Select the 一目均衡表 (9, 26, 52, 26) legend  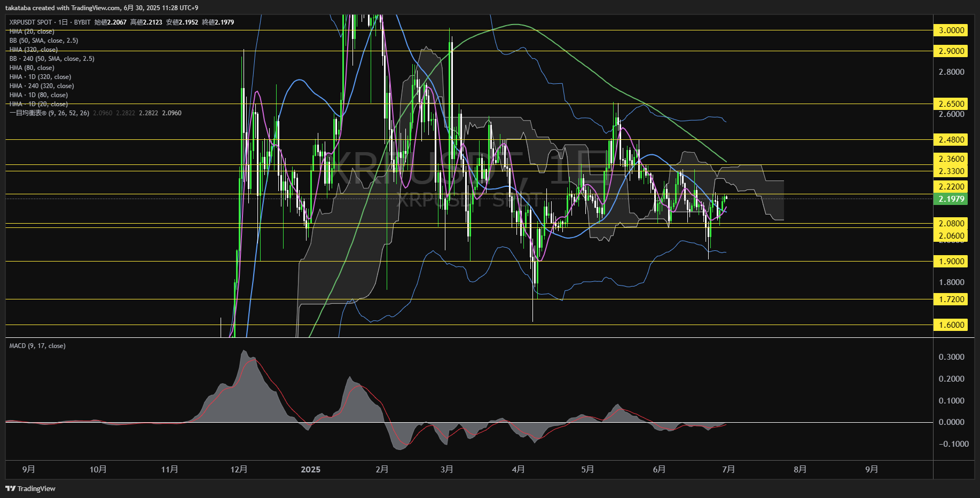pyautogui.click(x=49, y=113)
